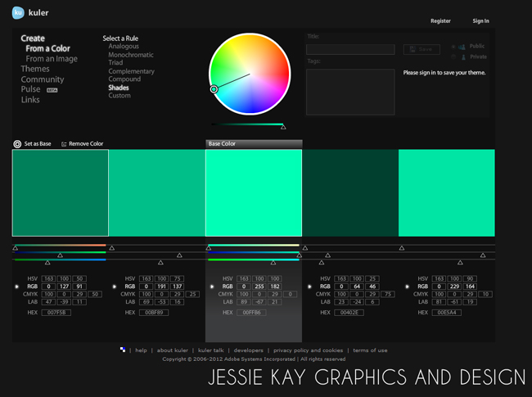
Task: Choose From an Image option
Action: tap(52, 59)
